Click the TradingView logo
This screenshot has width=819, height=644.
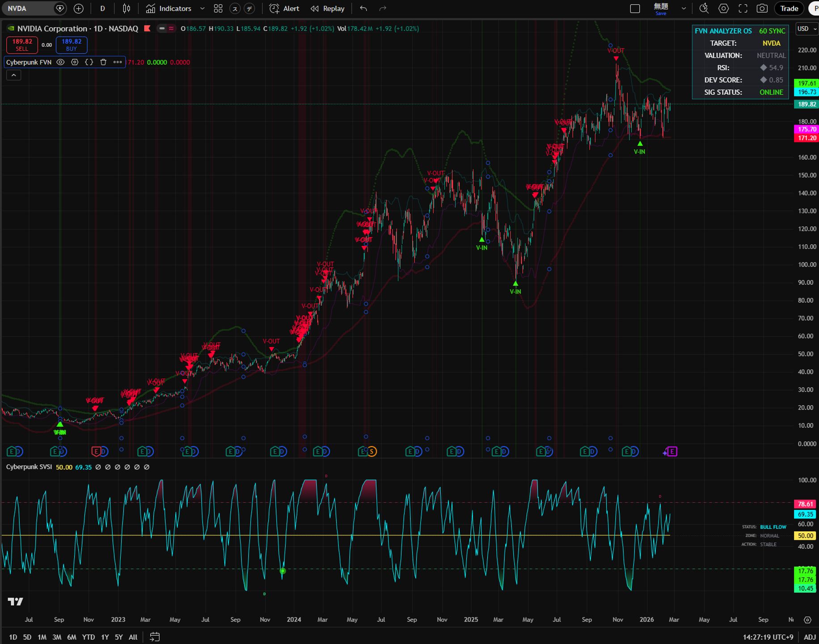(16, 602)
